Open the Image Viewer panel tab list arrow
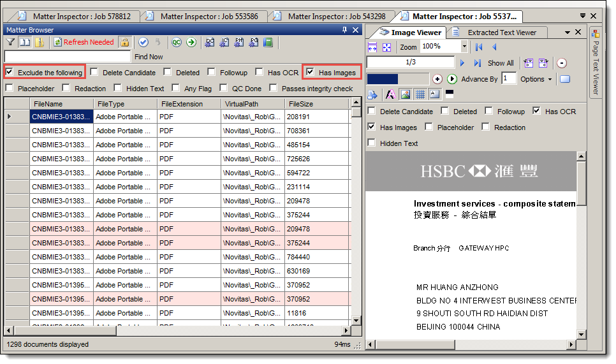Image resolution: width=616 pixels, height=364 pixels. 568,33
